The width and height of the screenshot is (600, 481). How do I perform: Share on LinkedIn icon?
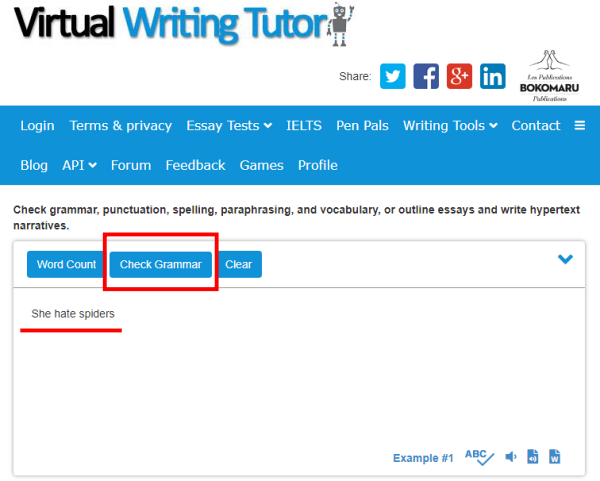tap(493, 76)
